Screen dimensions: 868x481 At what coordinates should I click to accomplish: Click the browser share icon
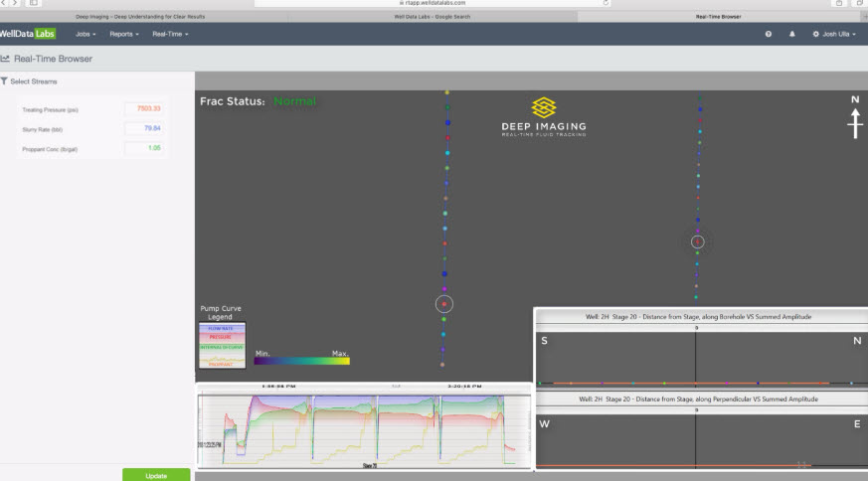[839, 3]
